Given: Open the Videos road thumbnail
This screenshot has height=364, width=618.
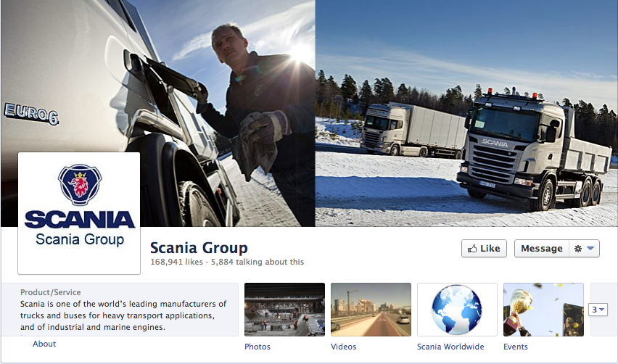Looking at the screenshot, I should tap(371, 309).
